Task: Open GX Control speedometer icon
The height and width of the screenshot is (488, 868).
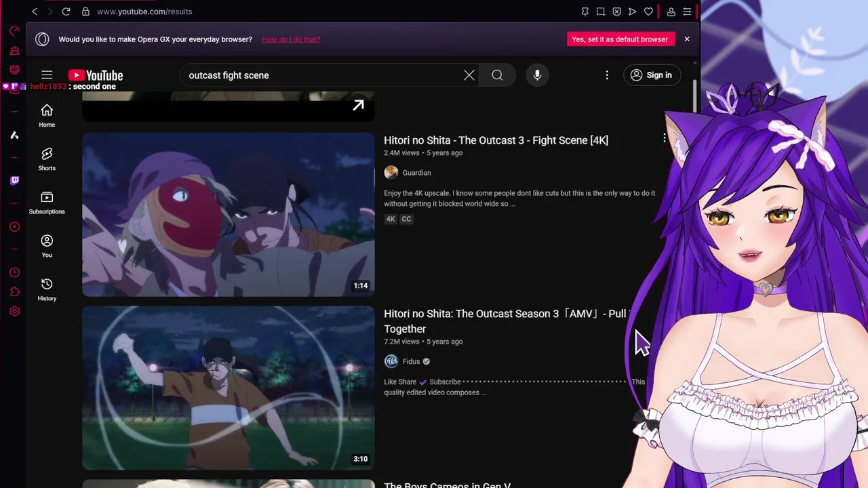Action: (14, 31)
